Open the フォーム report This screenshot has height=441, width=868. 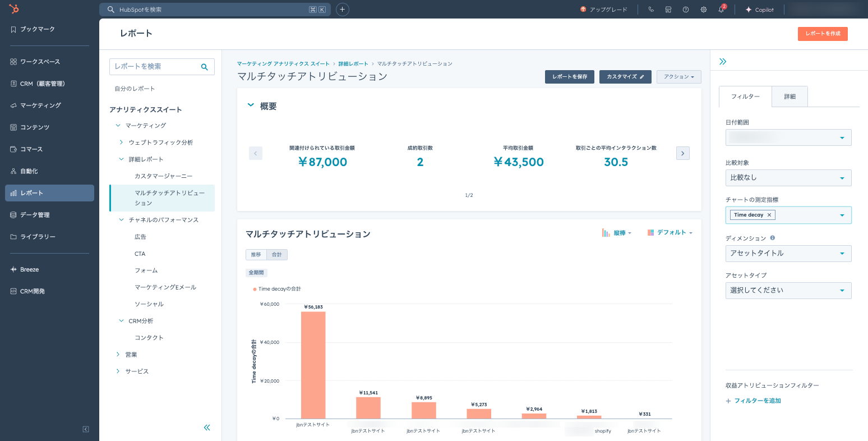tap(146, 270)
